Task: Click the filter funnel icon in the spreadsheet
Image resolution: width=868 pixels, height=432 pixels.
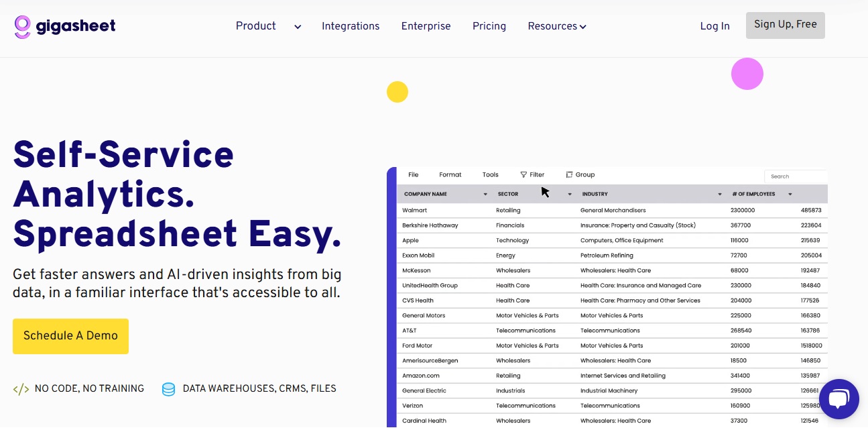Action: [x=523, y=174]
